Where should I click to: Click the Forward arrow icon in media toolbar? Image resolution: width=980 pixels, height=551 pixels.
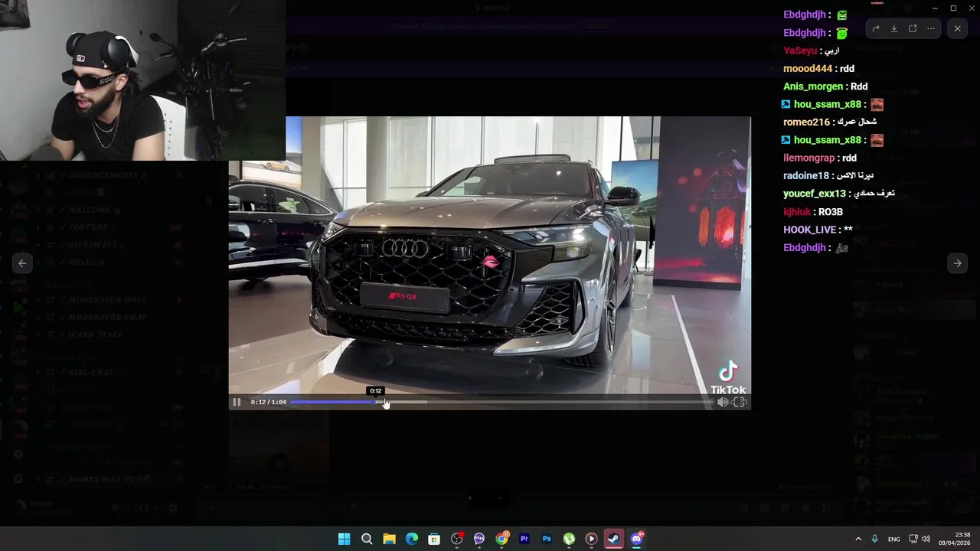(876, 29)
